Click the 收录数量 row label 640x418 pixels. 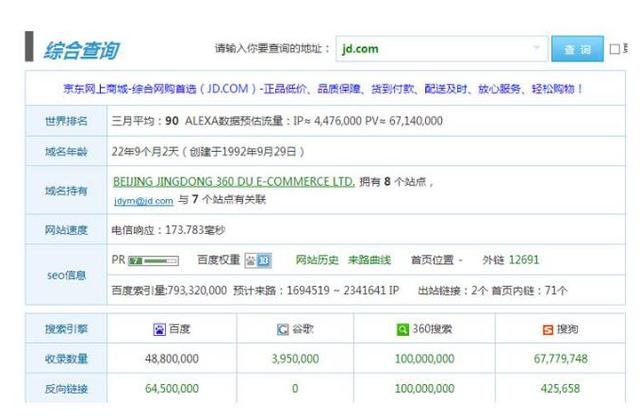(66, 359)
